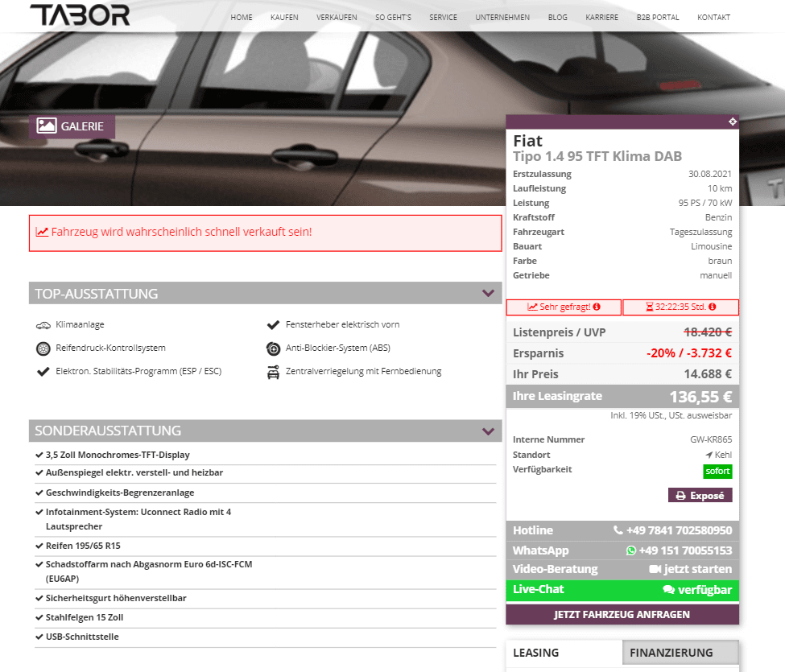Click the checkmark beside Stahlfelgen 15 Zoll
Screen dimensions: 785x672
tap(39, 617)
